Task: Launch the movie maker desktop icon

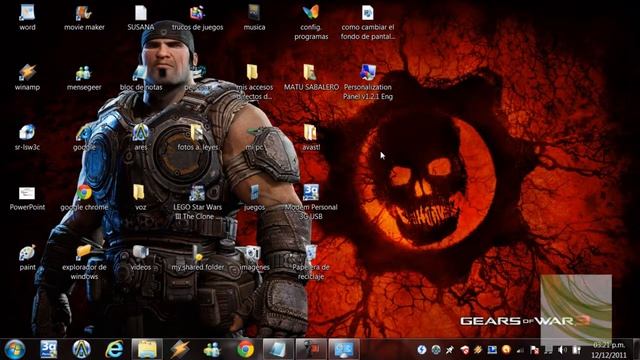Action: point(84,18)
